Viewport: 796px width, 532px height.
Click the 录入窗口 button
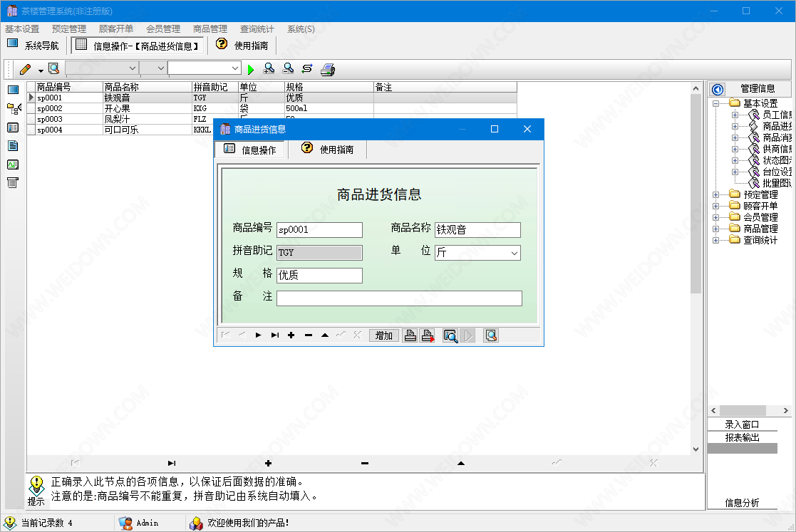coord(742,424)
